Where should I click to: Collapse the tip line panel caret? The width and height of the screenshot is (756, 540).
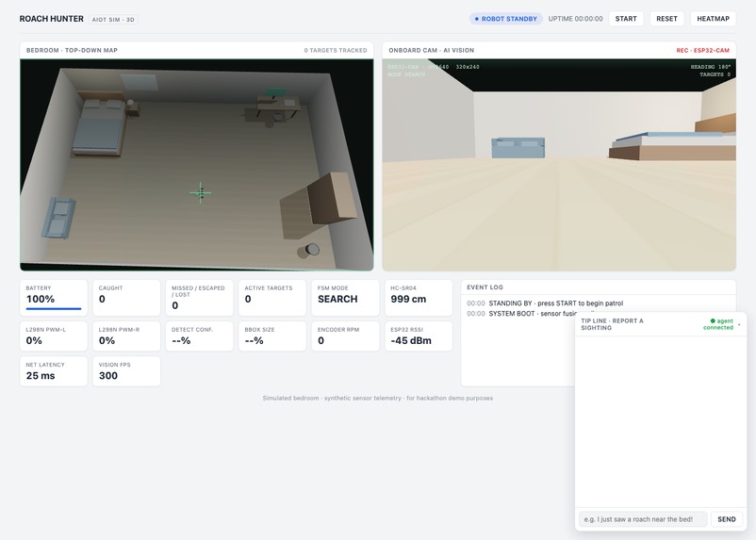click(x=739, y=324)
